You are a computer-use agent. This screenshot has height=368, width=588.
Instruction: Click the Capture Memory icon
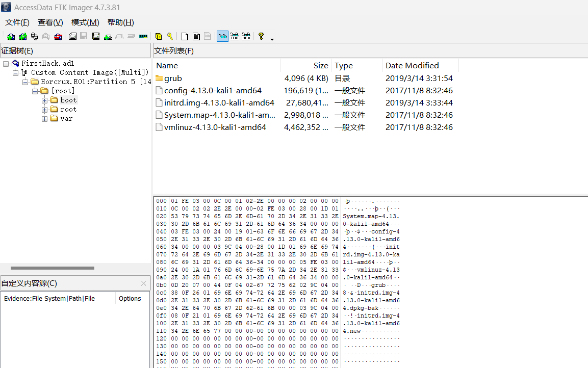(143, 36)
